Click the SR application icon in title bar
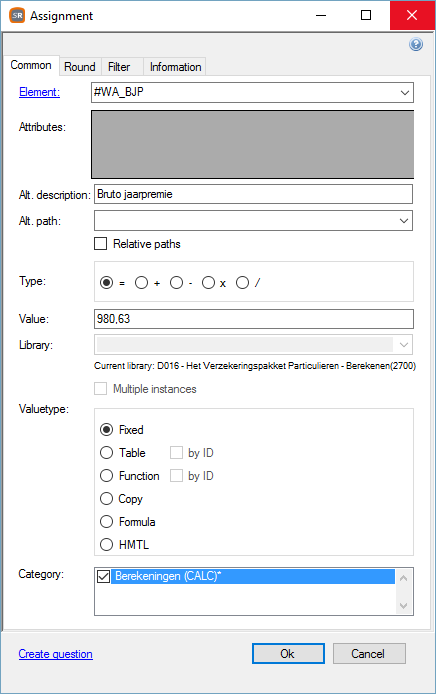Image resolution: width=436 pixels, height=694 pixels. 17,15
